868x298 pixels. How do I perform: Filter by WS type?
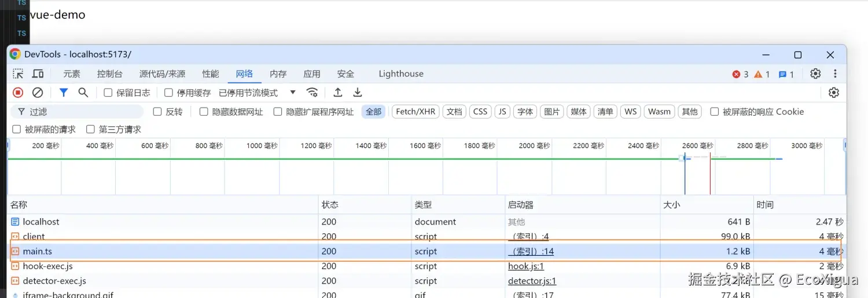pos(630,112)
